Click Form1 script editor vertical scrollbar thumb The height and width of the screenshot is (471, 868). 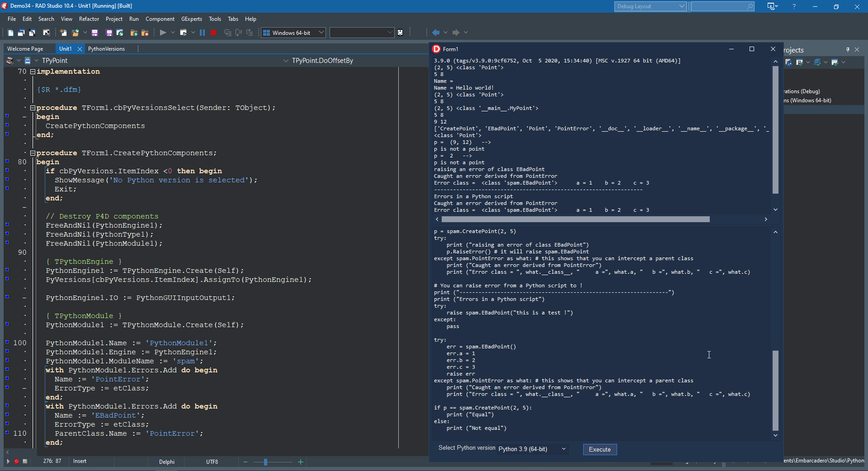[x=776, y=390]
